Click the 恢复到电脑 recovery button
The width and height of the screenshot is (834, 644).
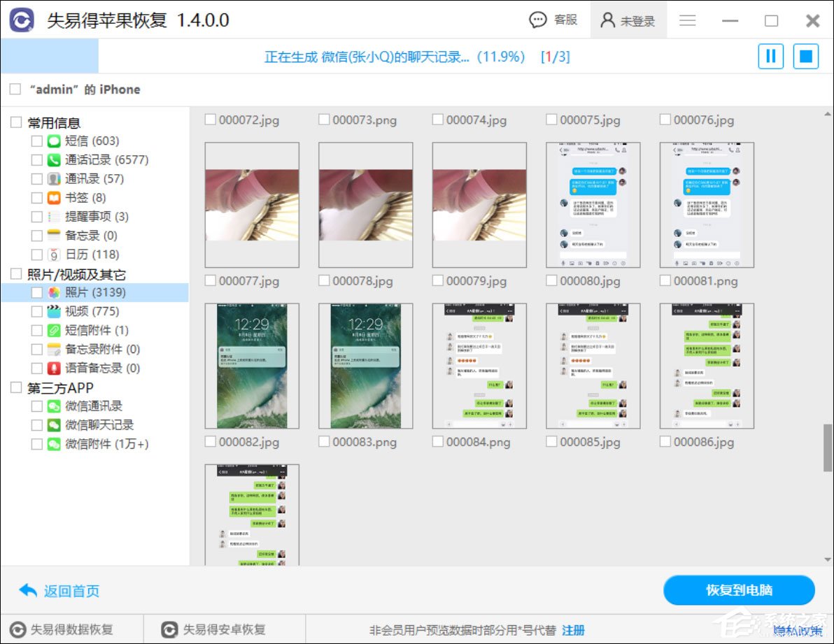click(738, 590)
